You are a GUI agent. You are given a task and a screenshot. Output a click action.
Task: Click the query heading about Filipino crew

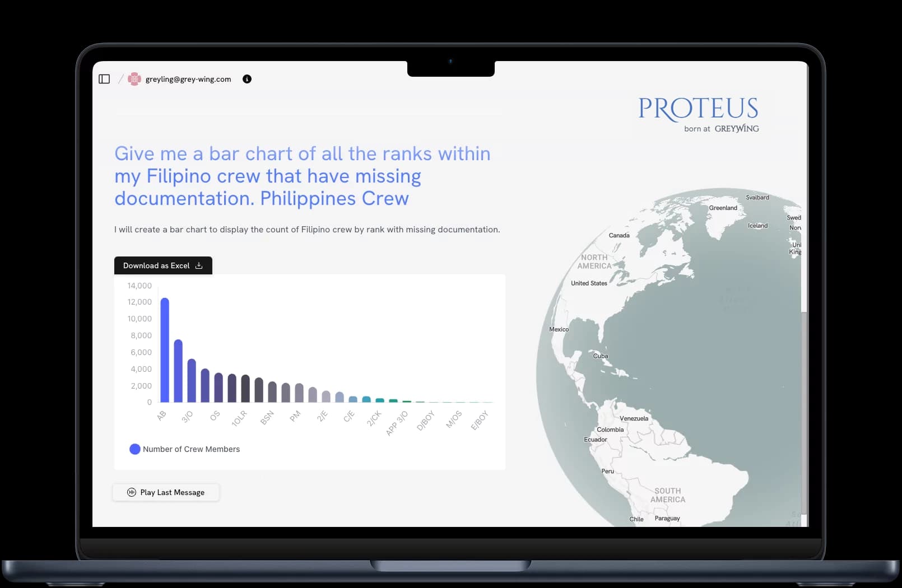(303, 176)
